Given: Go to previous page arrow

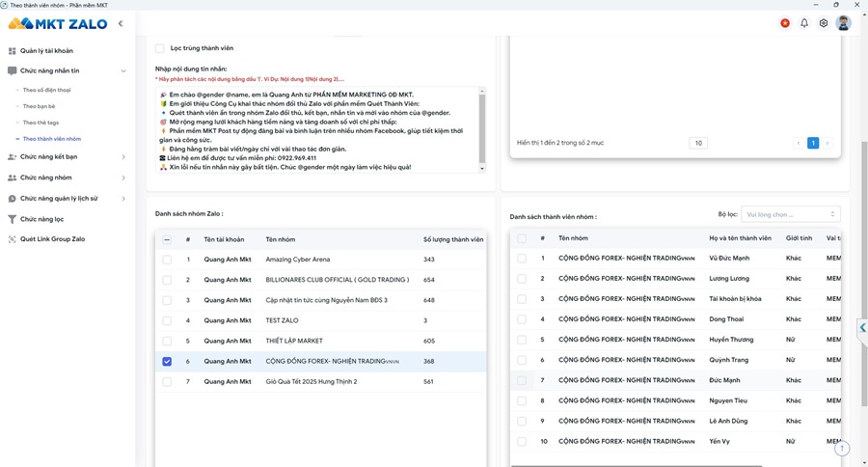Looking at the screenshot, I should tap(799, 143).
